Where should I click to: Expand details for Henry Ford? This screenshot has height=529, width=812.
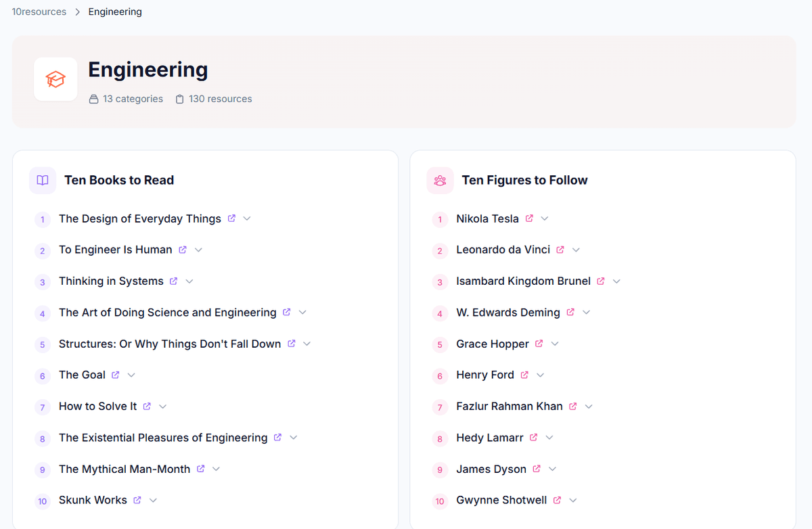pyautogui.click(x=540, y=374)
